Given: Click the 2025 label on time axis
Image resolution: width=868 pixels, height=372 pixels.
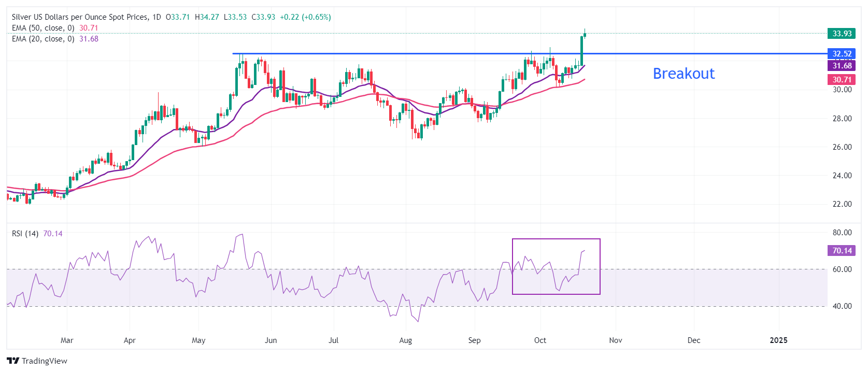Looking at the screenshot, I should [x=778, y=340].
